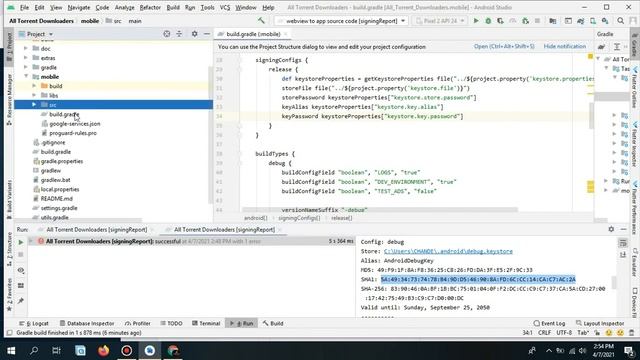Image resolution: width=640 pixels, height=360 pixels.
Task: Select gradle.properties file
Action: click(62, 161)
